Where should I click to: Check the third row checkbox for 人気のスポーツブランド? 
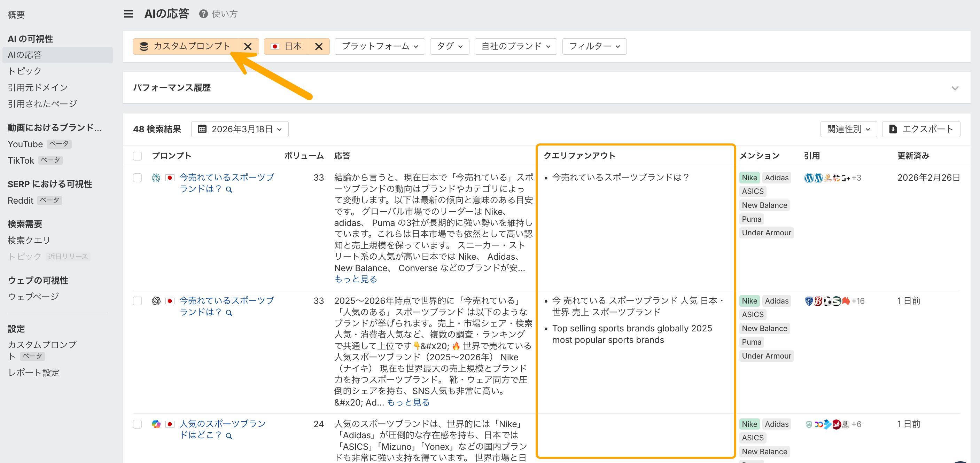pyautogui.click(x=137, y=424)
